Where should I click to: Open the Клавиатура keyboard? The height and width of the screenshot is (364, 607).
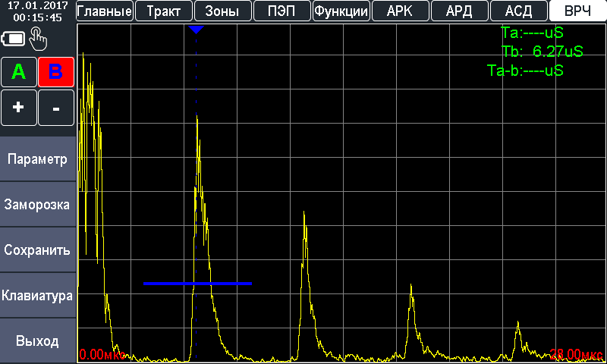coord(38,296)
